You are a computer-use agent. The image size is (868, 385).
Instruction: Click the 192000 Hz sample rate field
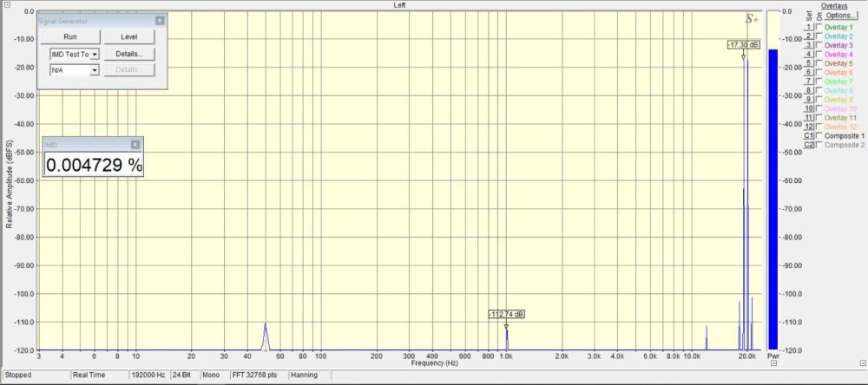[x=142, y=375]
